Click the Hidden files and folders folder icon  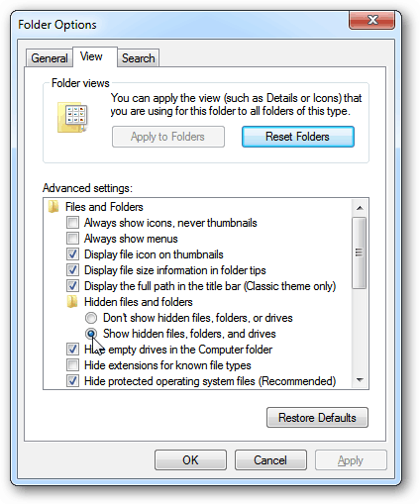click(x=72, y=302)
